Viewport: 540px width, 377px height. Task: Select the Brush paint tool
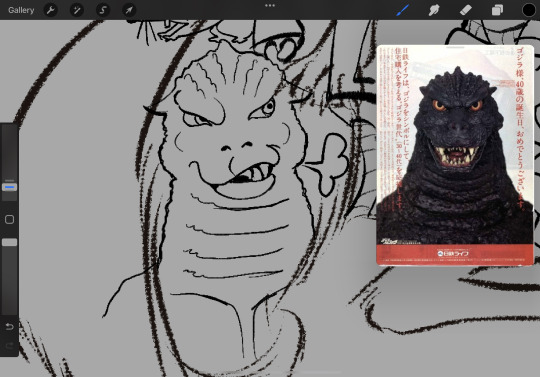402,10
